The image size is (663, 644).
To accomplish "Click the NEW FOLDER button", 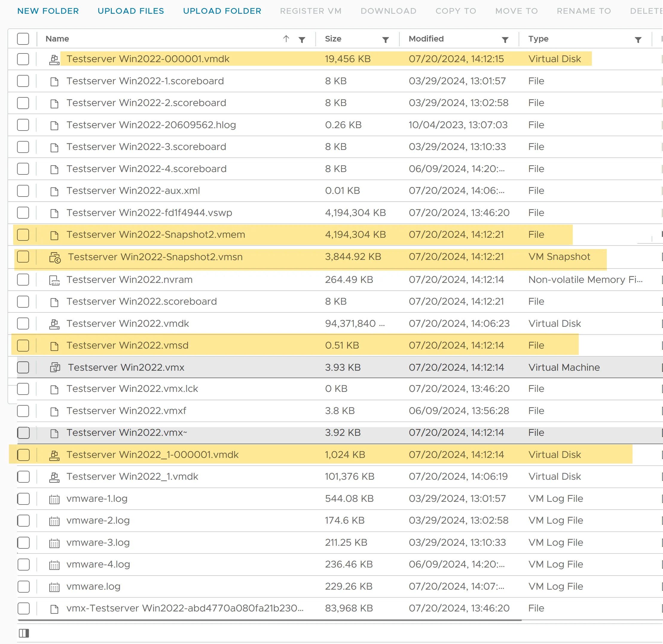I will [x=48, y=10].
